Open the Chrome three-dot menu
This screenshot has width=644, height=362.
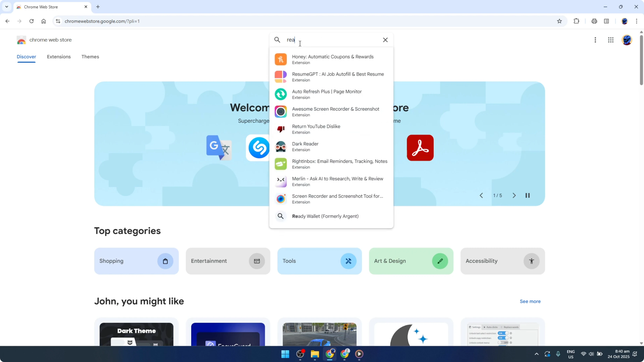636,21
